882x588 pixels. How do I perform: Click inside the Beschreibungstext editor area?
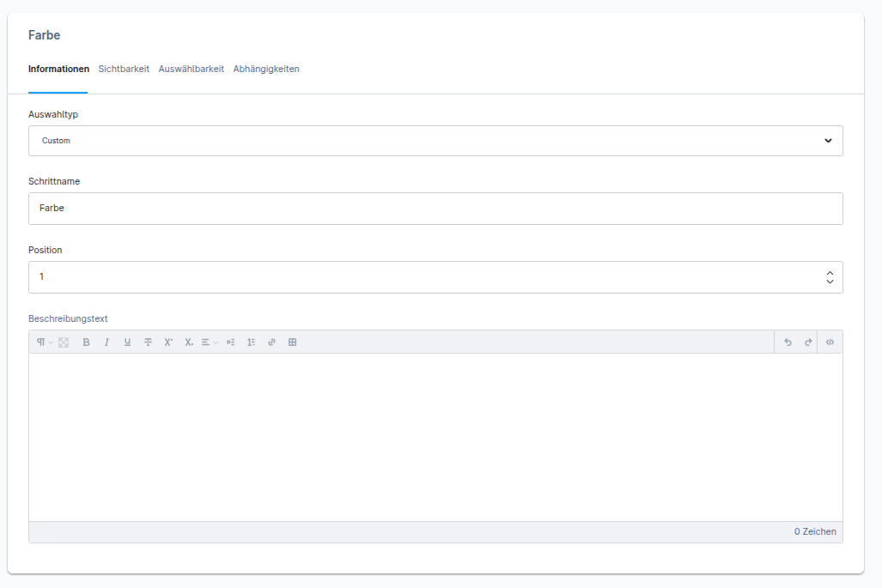pyautogui.click(x=435, y=437)
